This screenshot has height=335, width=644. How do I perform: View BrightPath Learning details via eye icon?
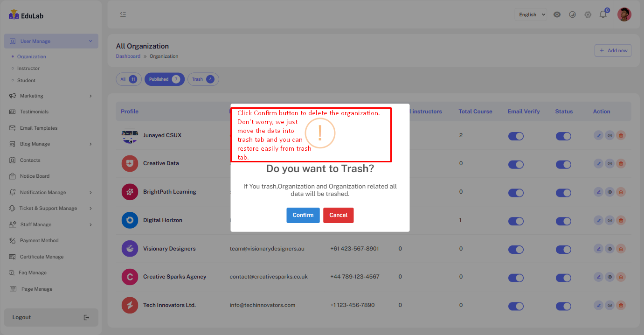click(609, 192)
